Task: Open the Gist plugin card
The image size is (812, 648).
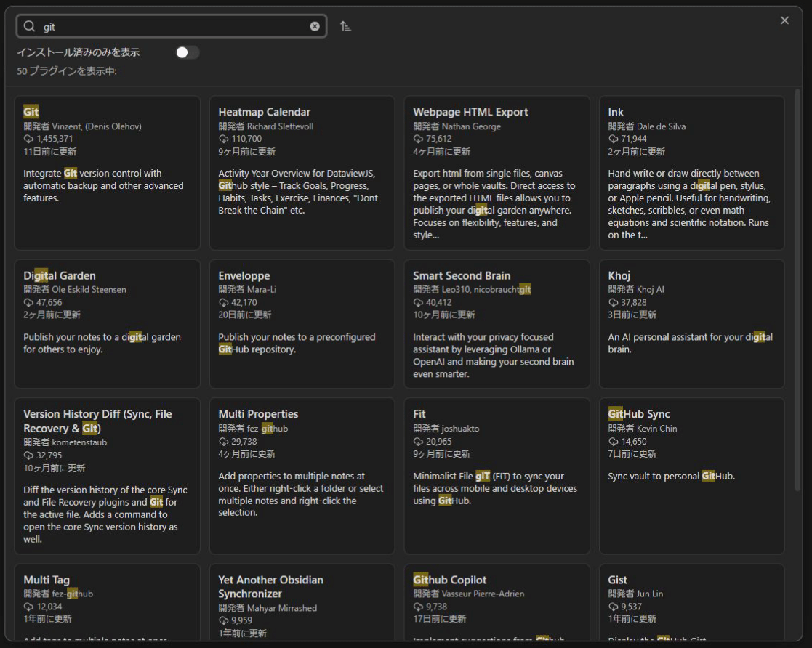Action: (692, 603)
